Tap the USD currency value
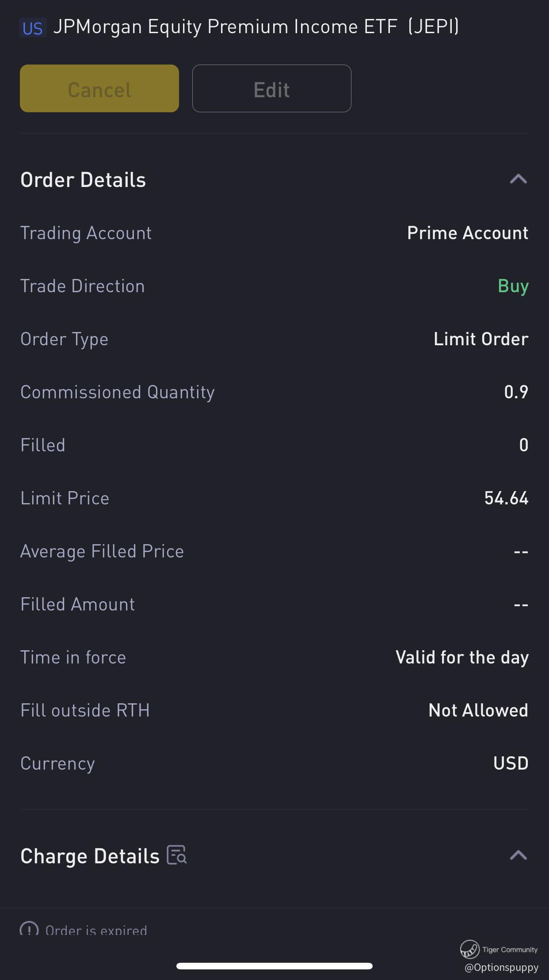 coord(511,763)
